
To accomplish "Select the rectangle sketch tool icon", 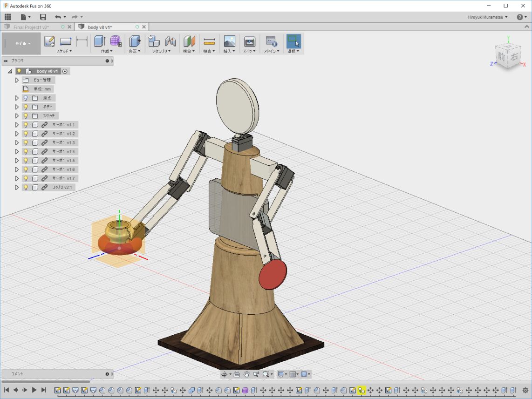I will click(66, 41).
